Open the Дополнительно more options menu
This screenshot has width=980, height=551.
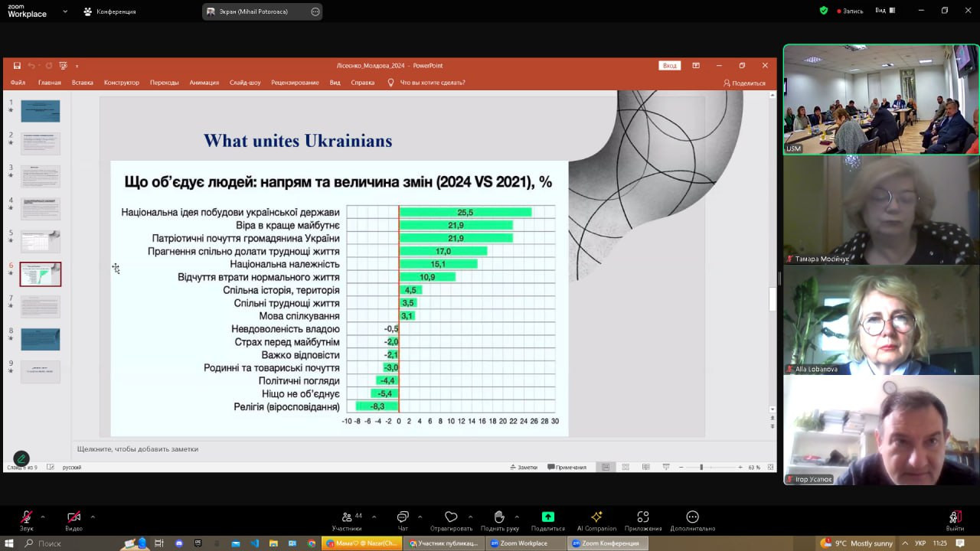(x=692, y=517)
